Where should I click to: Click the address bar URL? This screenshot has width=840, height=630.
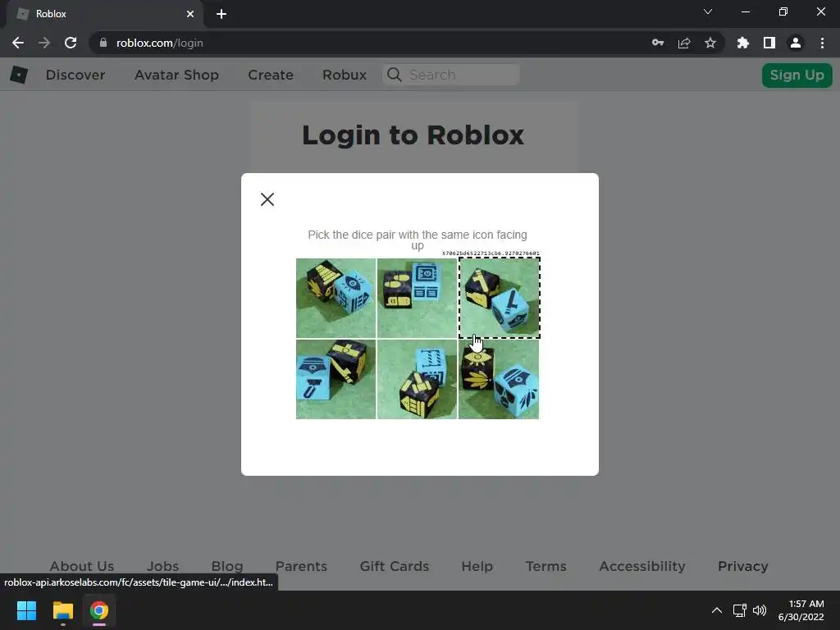(x=160, y=43)
